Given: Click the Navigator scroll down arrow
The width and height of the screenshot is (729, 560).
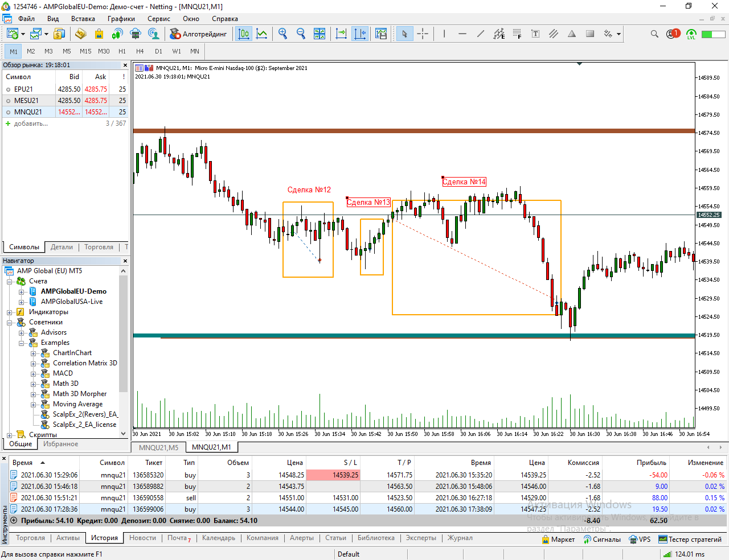Looking at the screenshot, I should tap(124, 434).
